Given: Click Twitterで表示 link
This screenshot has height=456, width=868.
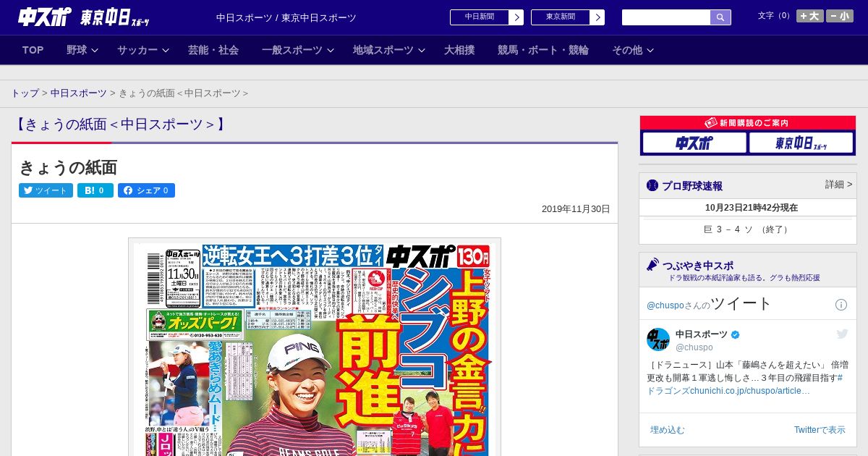Looking at the screenshot, I should click(820, 429).
